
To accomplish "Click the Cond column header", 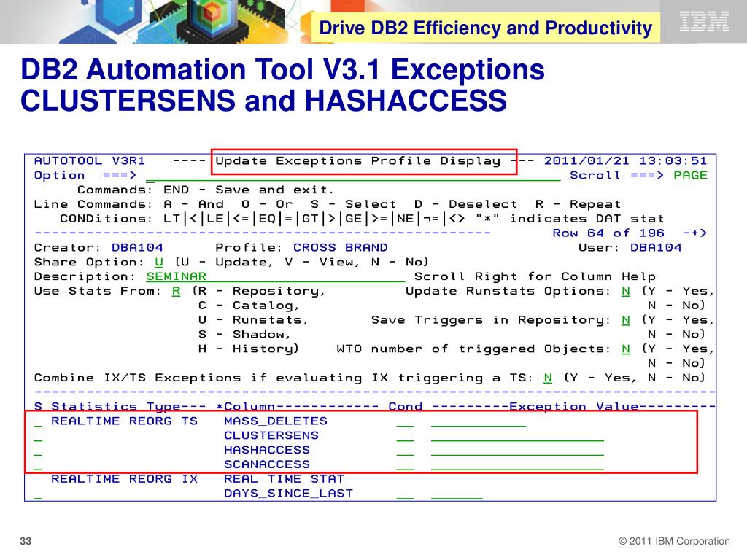I will (x=406, y=407).
